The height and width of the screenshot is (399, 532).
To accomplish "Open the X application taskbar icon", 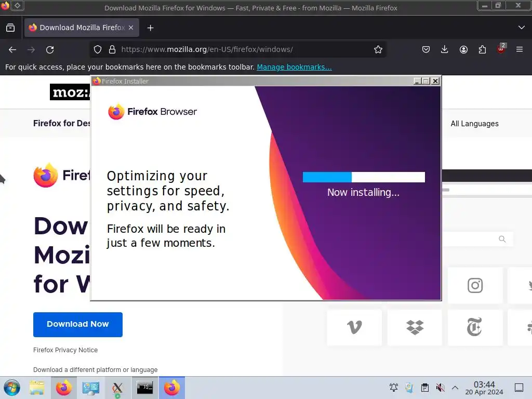I will point(117,388).
